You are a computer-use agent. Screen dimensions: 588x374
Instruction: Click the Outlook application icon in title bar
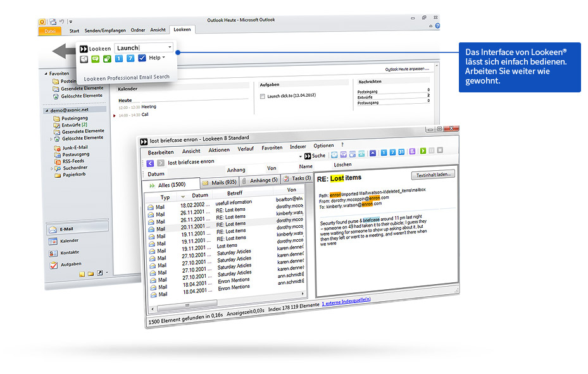[42, 22]
